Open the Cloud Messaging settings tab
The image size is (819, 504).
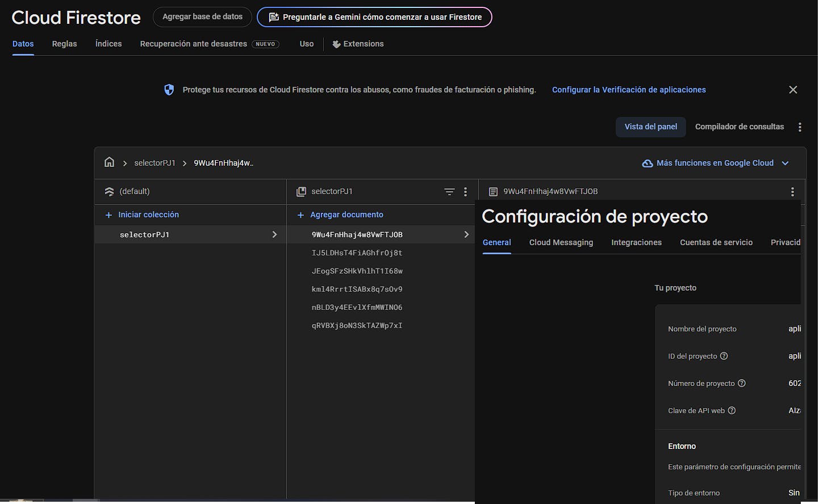coord(561,242)
